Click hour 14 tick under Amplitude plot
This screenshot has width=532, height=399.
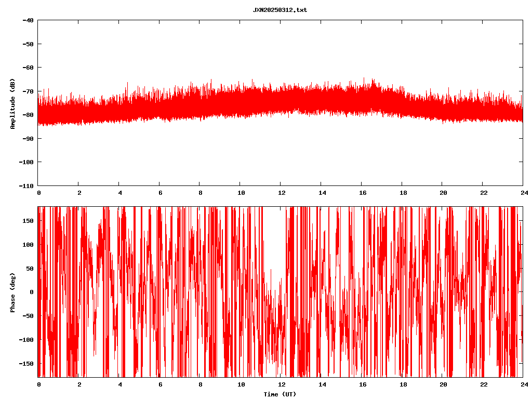322,193
